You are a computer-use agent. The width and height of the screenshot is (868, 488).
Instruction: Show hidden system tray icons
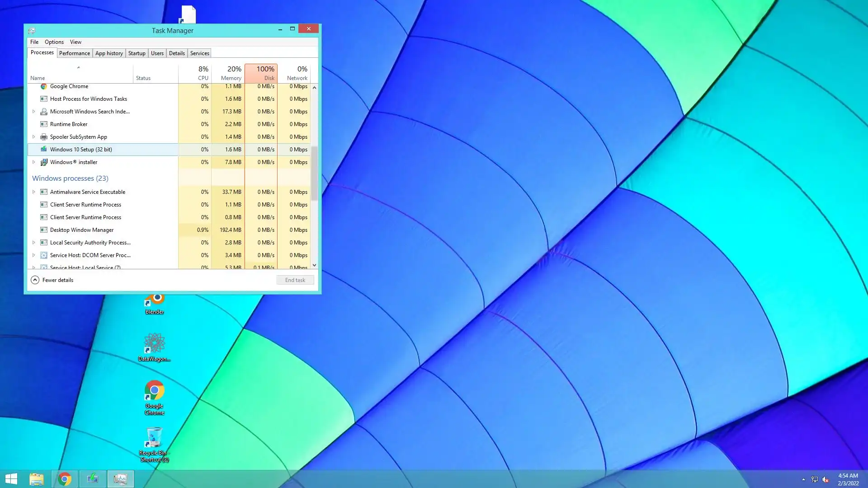pos(803,479)
